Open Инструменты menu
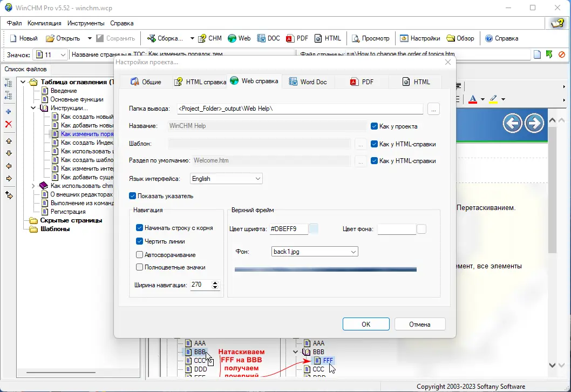The height and width of the screenshot is (392, 571). pos(86,23)
